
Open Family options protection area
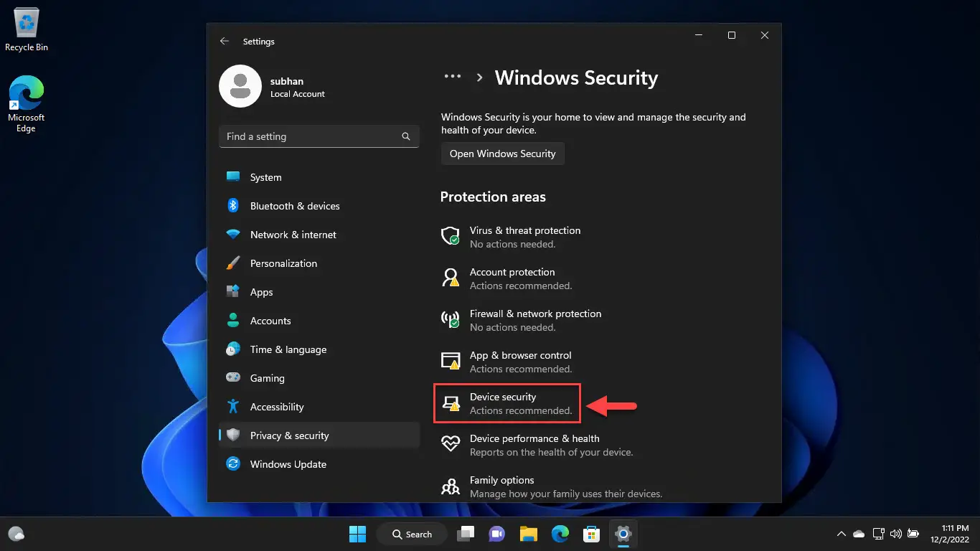click(552, 486)
